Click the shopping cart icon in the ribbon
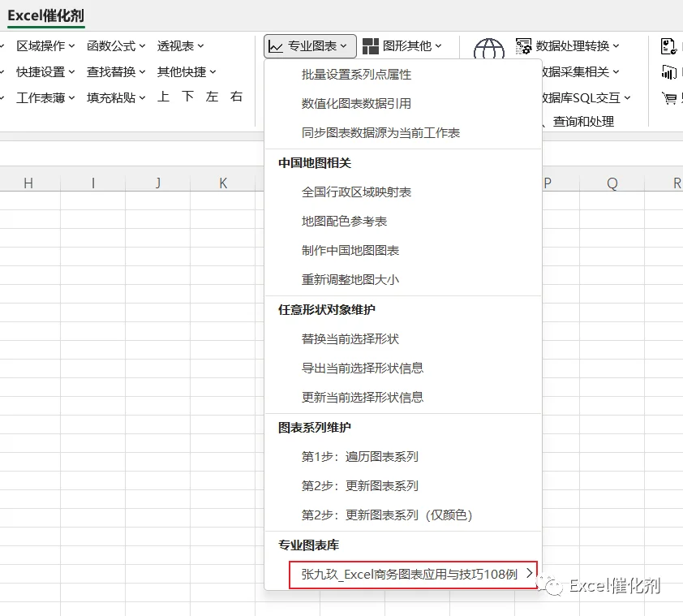The image size is (683, 616). [669, 98]
